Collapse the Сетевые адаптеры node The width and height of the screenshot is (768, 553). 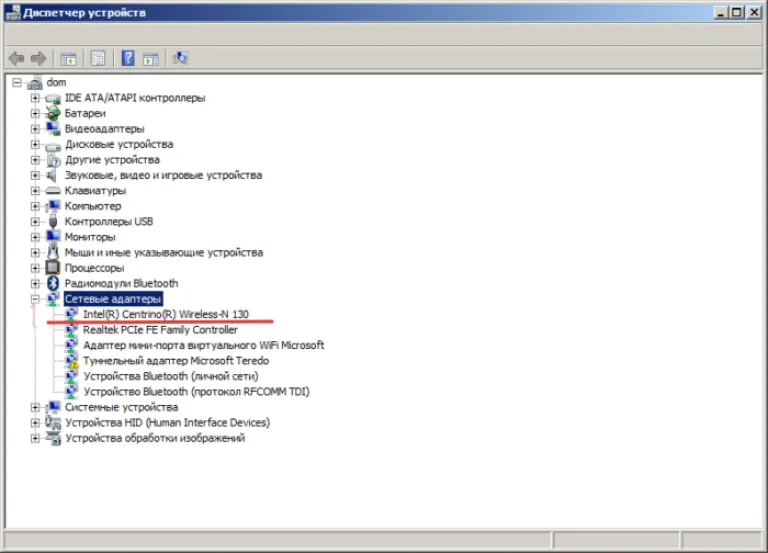click(35, 299)
